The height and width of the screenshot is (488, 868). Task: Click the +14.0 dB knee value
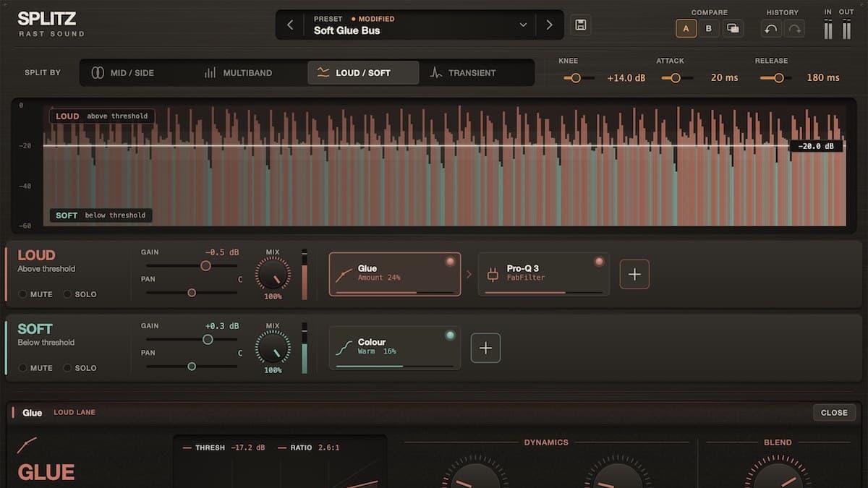(x=626, y=77)
